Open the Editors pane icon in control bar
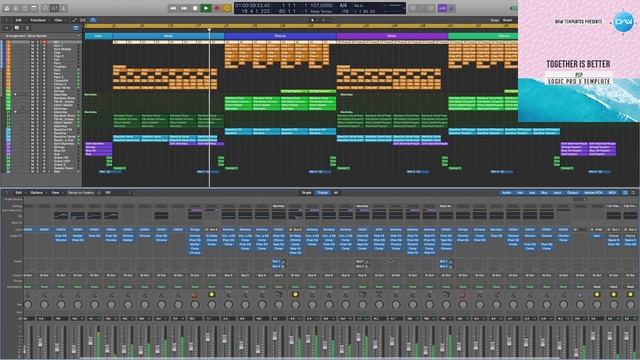This screenshot has width=640, height=360. (63, 8)
